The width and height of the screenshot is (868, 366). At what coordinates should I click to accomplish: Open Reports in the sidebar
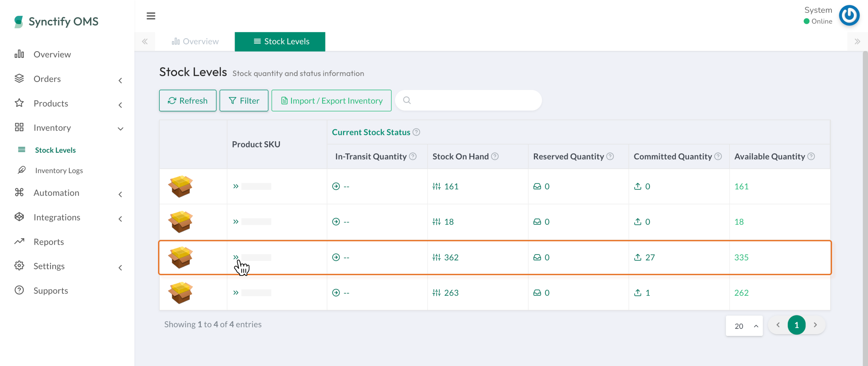(x=49, y=242)
